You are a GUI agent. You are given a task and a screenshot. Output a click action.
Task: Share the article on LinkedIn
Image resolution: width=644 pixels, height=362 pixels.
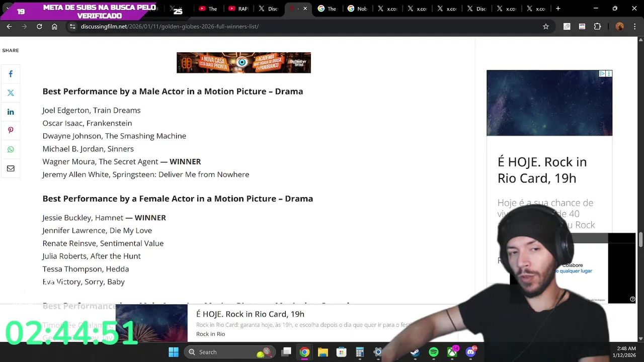tap(11, 112)
